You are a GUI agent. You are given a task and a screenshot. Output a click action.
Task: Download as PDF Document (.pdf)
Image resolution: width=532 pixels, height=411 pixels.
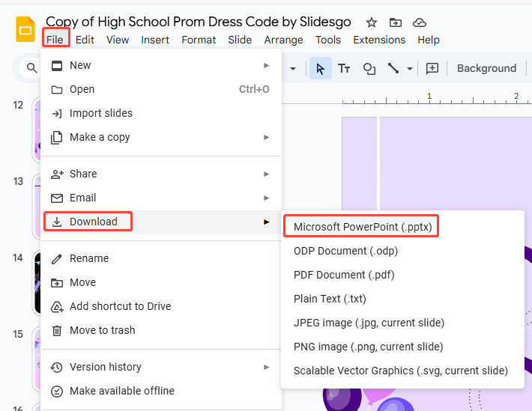[x=344, y=275]
